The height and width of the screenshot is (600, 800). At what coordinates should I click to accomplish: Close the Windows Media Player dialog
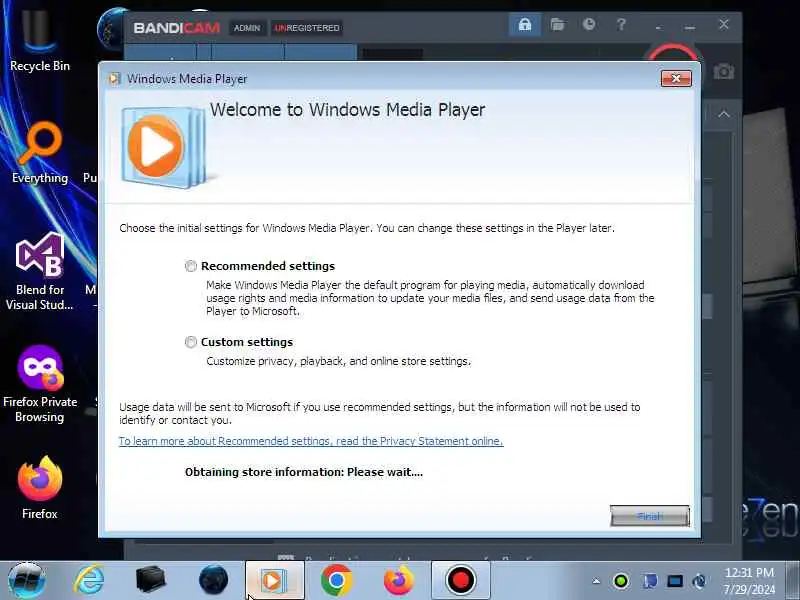676,79
